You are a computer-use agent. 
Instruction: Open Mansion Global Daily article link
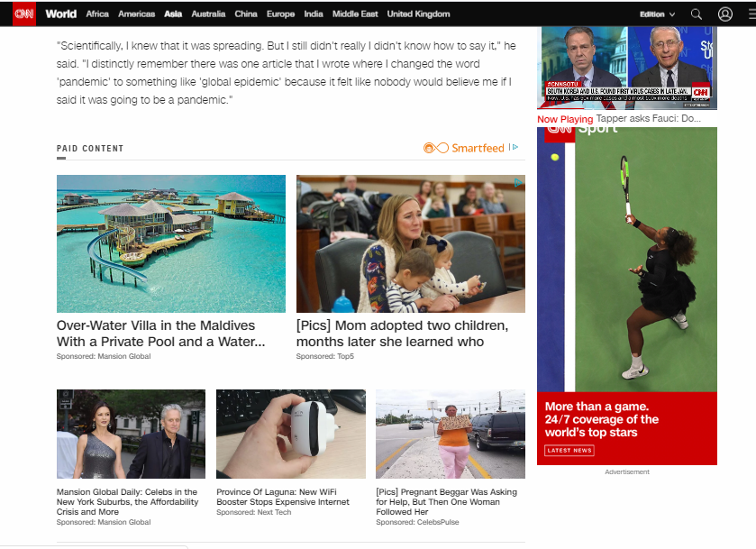coord(127,502)
